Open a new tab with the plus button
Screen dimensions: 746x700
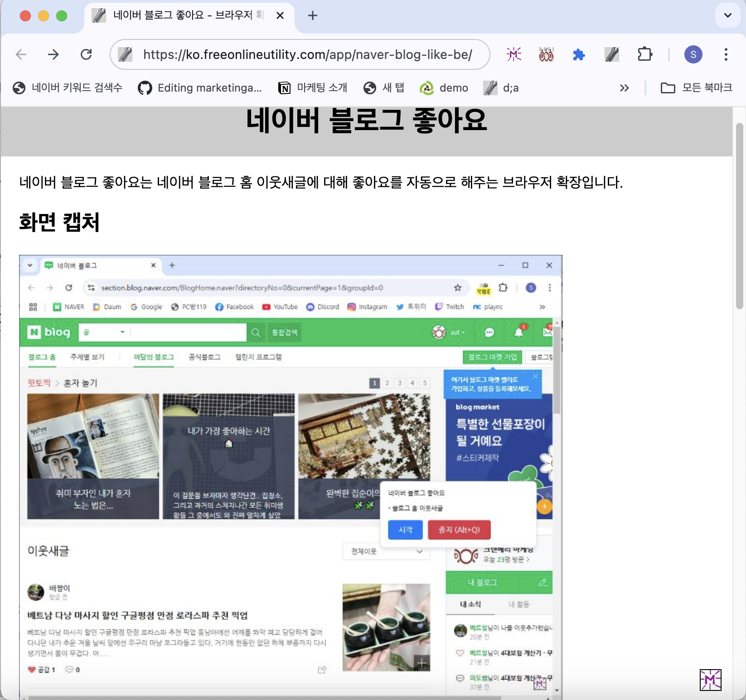coord(312,15)
